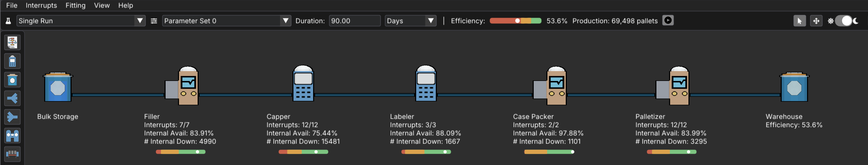
Task: Click the flask experiment icon
Action: point(7,21)
